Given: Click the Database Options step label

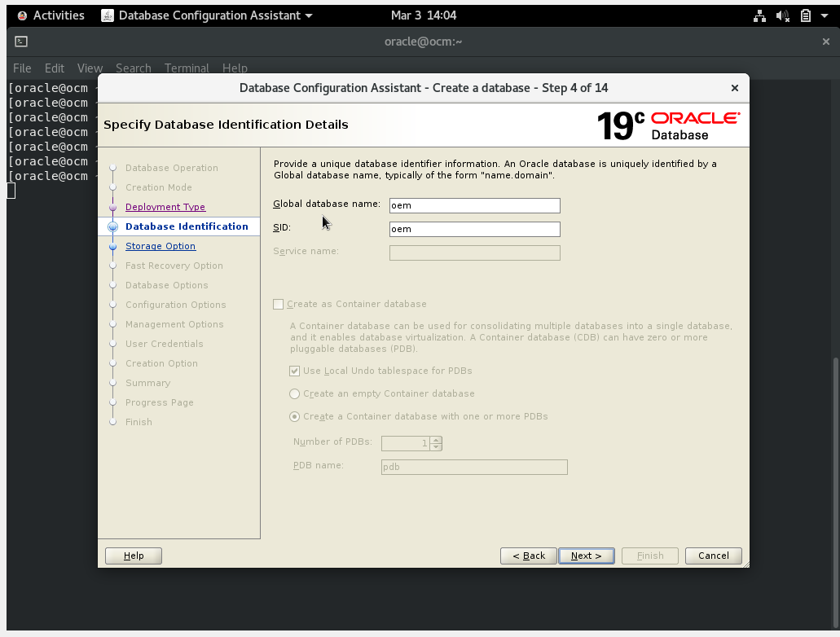Looking at the screenshot, I should click(166, 285).
